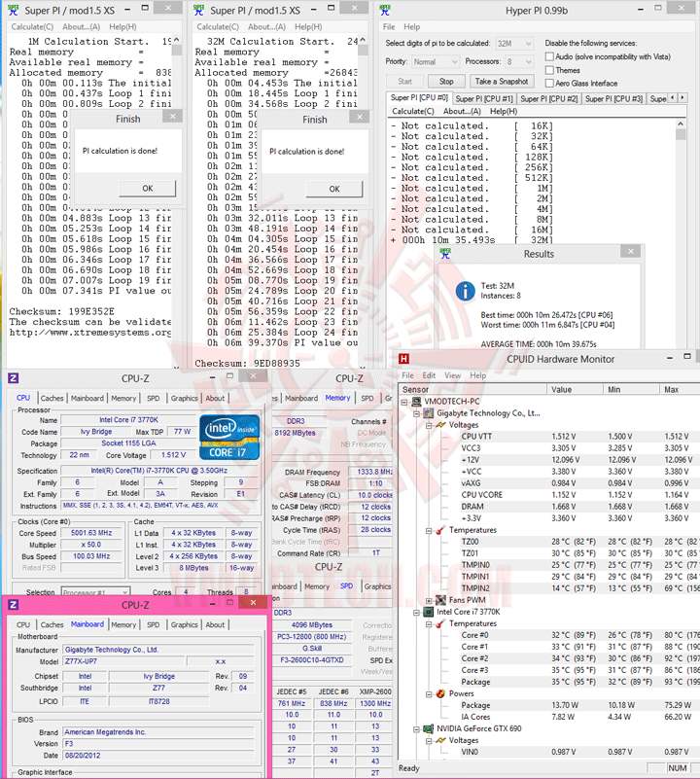
Task: Open SPD tab in pink-framed CPU-Z
Action: click(153, 625)
